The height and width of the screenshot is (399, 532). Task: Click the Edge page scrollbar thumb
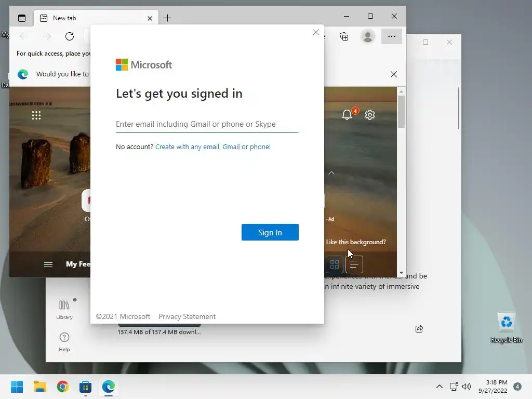click(401, 112)
